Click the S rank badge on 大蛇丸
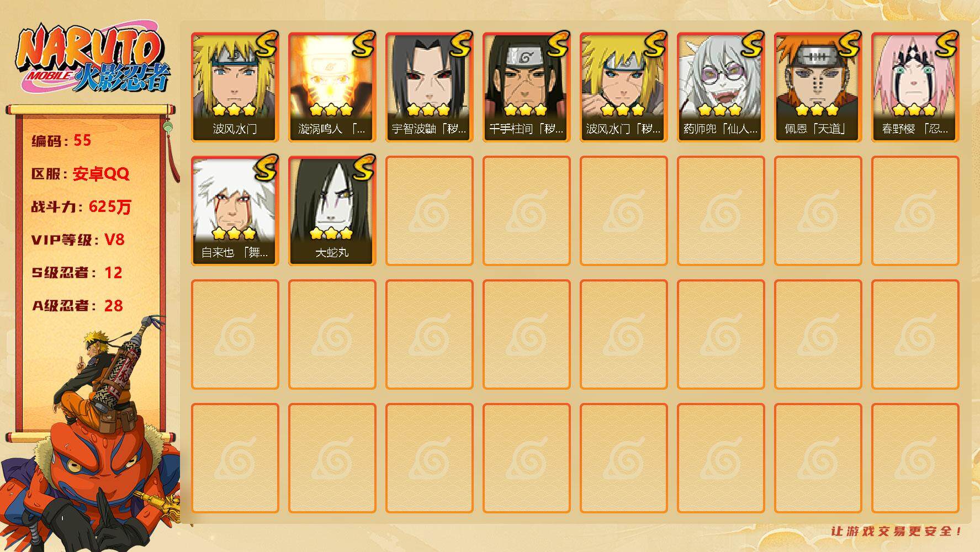Screen dimensions: 980x552 pos(363,168)
